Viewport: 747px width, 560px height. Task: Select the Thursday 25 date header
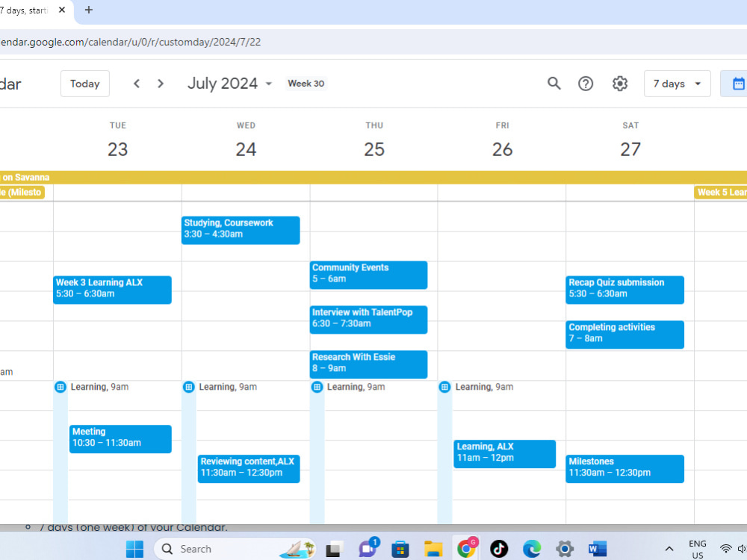coord(374,149)
